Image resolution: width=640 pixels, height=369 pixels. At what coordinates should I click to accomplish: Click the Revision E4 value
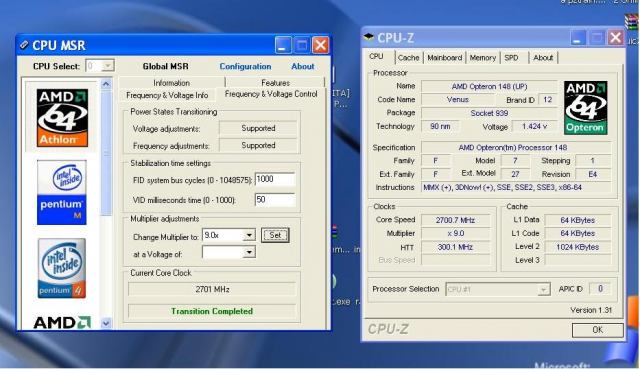click(593, 174)
